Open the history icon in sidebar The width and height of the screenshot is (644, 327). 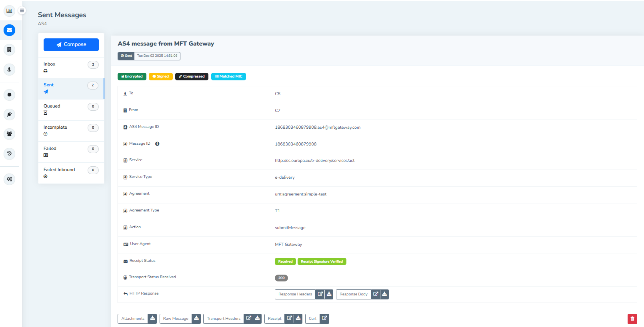pos(9,154)
